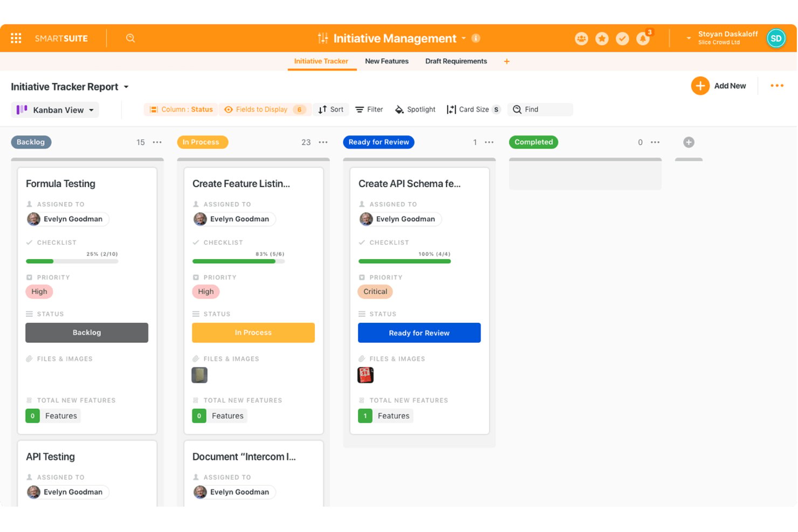The height and width of the screenshot is (532, 798).
Task: Click Formula Testing checklist progress bar
Action: pyautogui.click(x=72, y=261)
